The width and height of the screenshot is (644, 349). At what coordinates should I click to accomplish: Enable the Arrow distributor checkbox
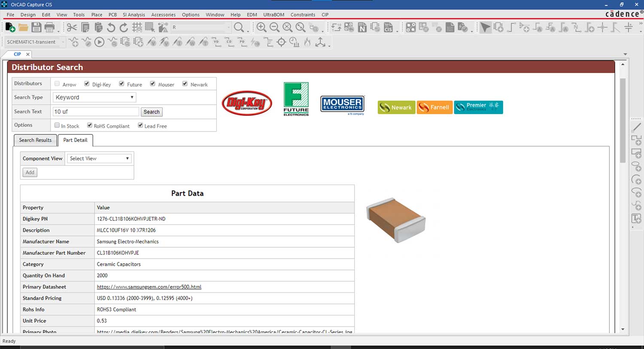coord(57,84)
